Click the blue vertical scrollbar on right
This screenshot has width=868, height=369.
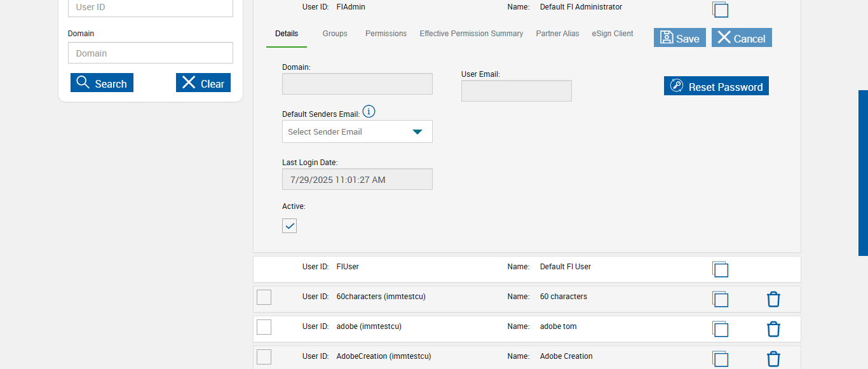(x=863, y=173)
